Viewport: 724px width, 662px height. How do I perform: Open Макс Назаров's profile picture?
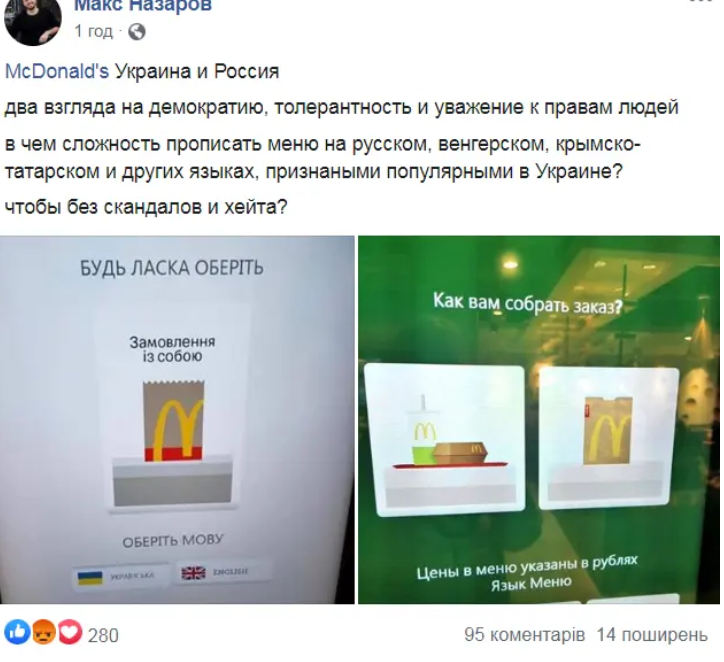[32, 19]
